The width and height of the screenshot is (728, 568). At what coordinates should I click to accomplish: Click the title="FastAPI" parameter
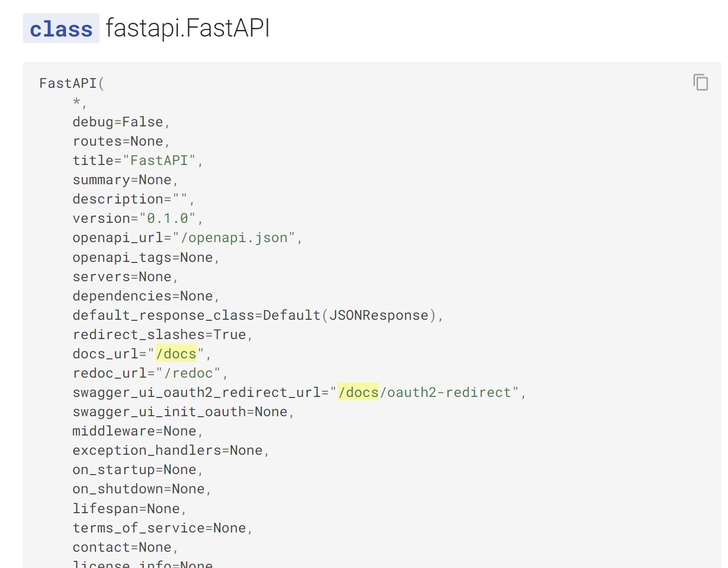point(135,161)
